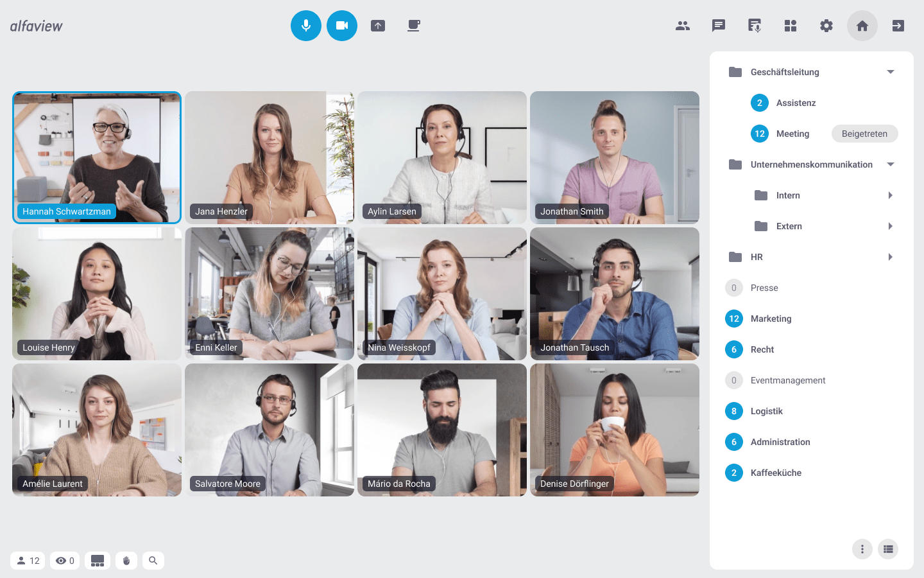
Task: Toggle the viewer count eye indicator
Action: 65,561
